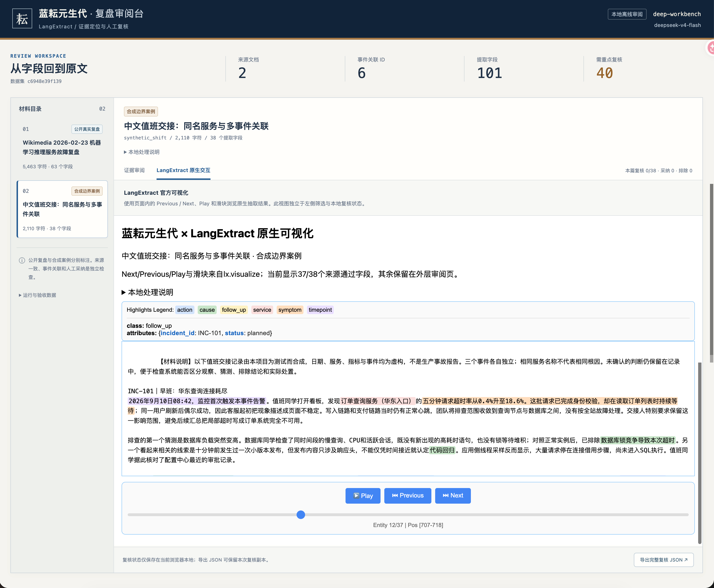Image resolution: width=714 pixels, height=588 pixels.
Task: Click highlighted text 代码回归
Action: tap(442, 450)
